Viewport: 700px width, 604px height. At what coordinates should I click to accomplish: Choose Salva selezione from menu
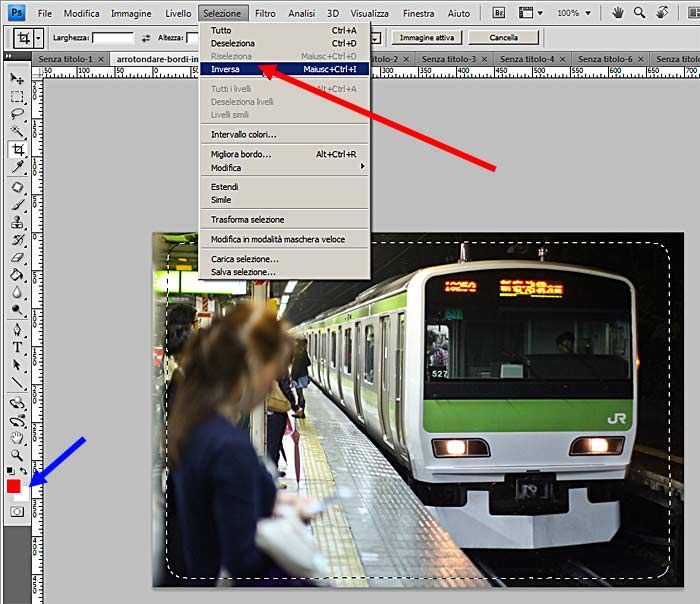point(284,272)
